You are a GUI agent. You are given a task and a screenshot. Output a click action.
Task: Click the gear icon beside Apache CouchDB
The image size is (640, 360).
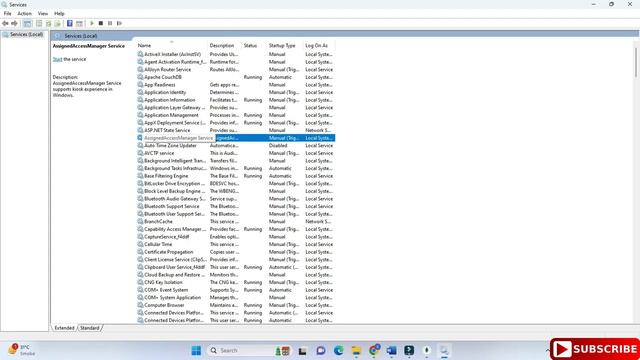[x=140, y=77]
